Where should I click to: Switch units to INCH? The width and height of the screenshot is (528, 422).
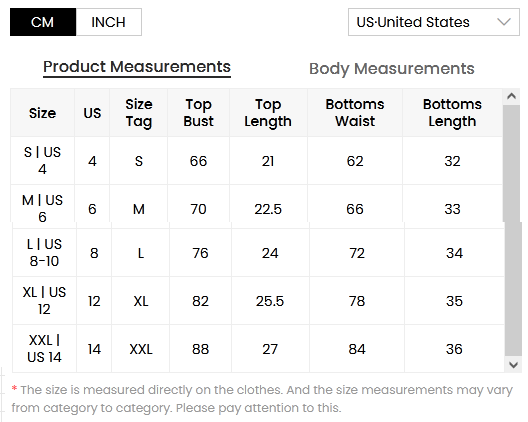tap(109, 22)
